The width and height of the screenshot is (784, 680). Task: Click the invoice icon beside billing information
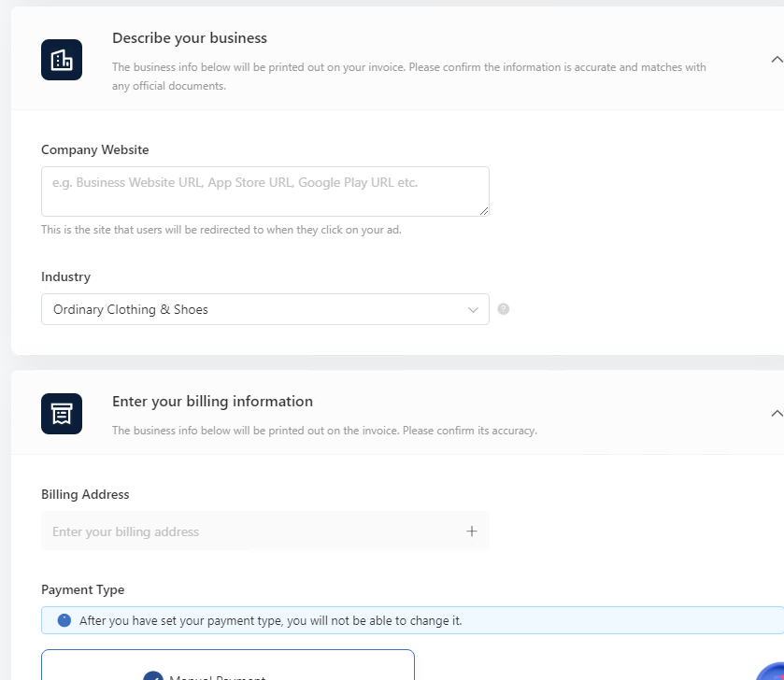(x=62, y=414)
